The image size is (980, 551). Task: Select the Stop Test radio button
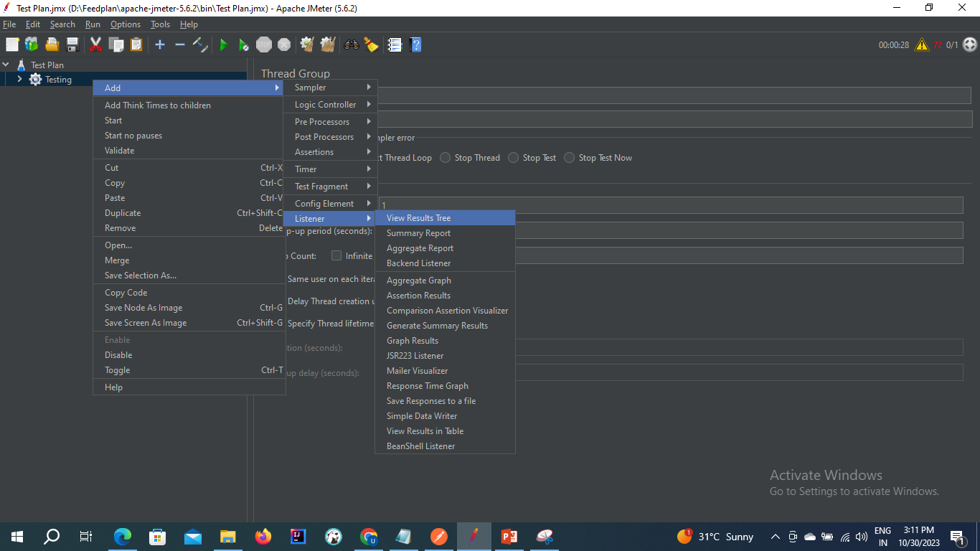pos(514,158)
